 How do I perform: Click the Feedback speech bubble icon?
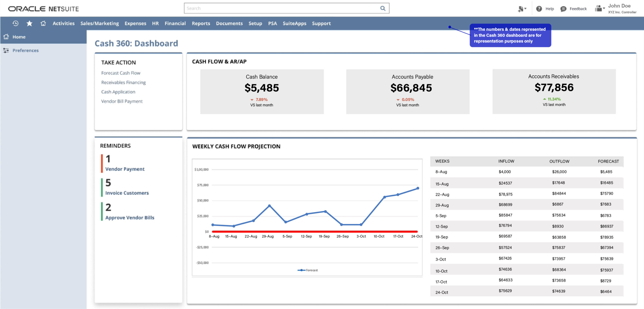tap(563, 9)
